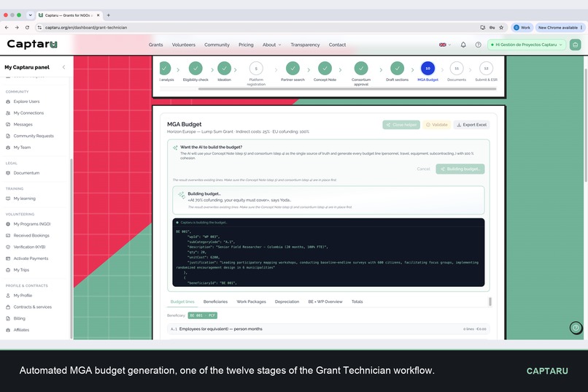Click the Captaru logo

pos(32,44)
